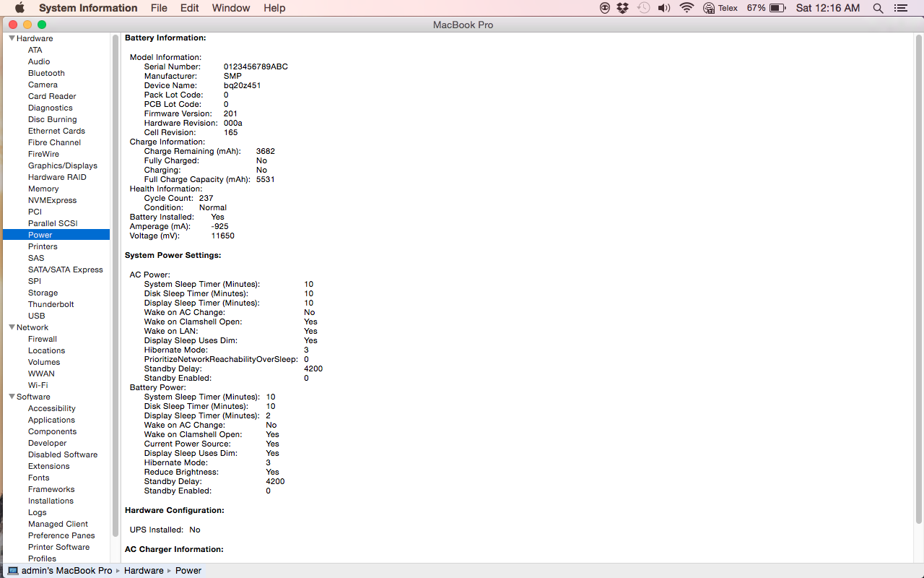This screenshot has height=578, width=924.
Task: Open the Apple menu icon
Action: (x=19, y=8)
